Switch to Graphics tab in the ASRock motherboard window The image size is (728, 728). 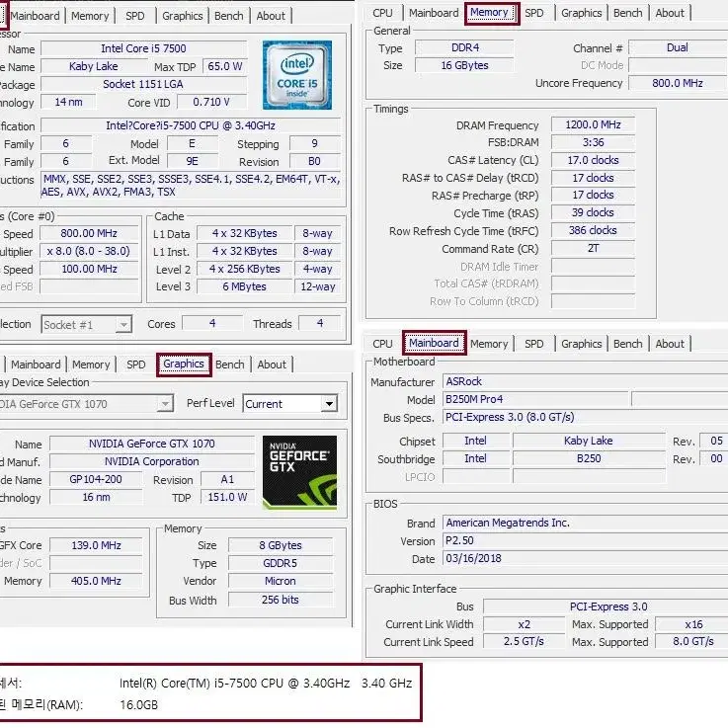tap(581, 344)
